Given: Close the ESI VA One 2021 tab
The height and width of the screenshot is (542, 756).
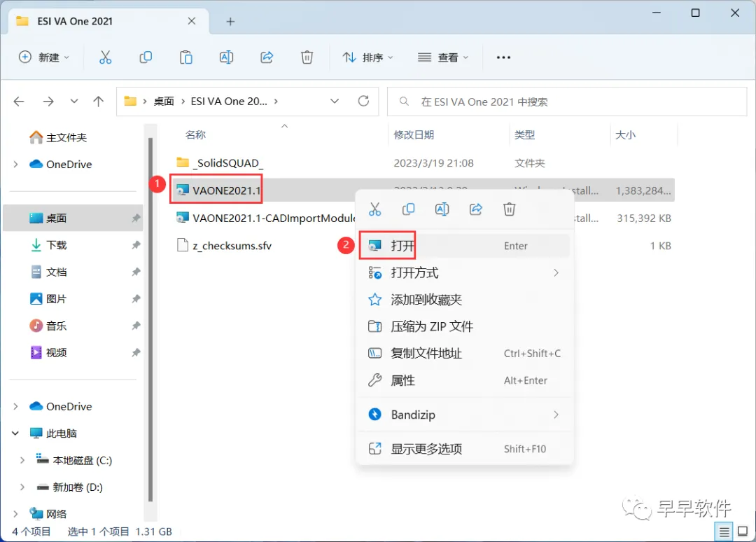Looking at the screenshot, I should point(191,21).
